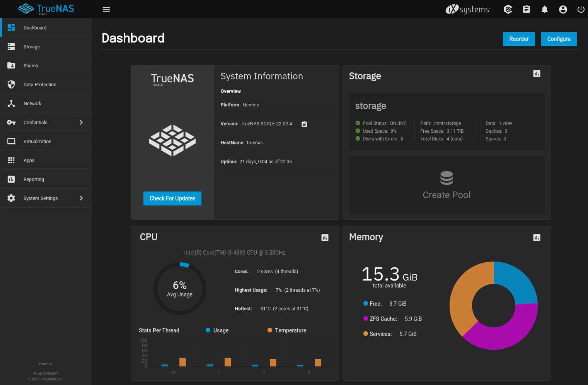Open Memory reports via its chart icon
This screenshot has width=588, height=385.
pyautogui.click(x=537, y=237)
